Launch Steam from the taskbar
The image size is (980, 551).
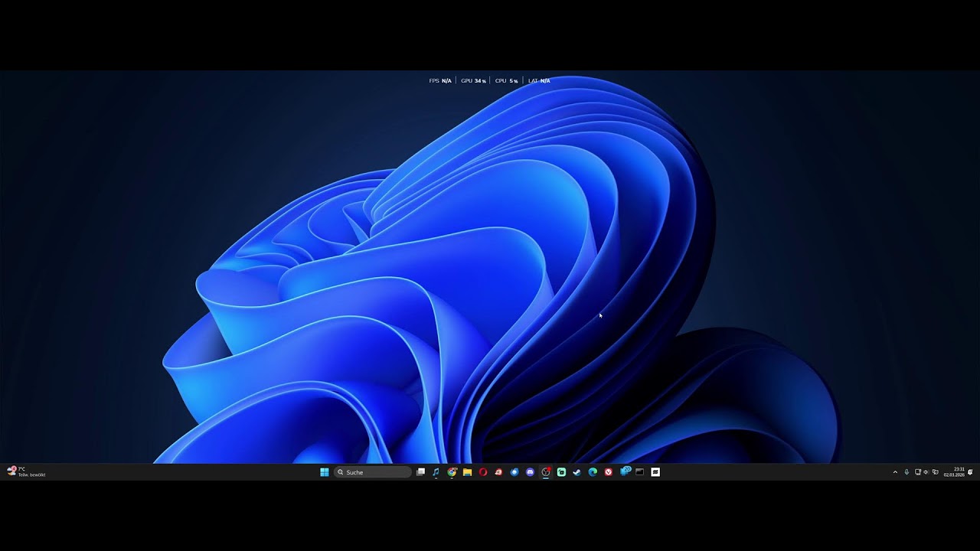click(x=577, y=472)
